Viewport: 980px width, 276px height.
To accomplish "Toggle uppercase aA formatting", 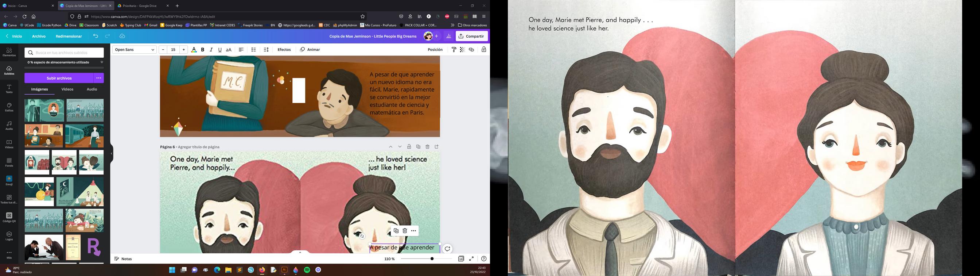I will coord(229,50).
